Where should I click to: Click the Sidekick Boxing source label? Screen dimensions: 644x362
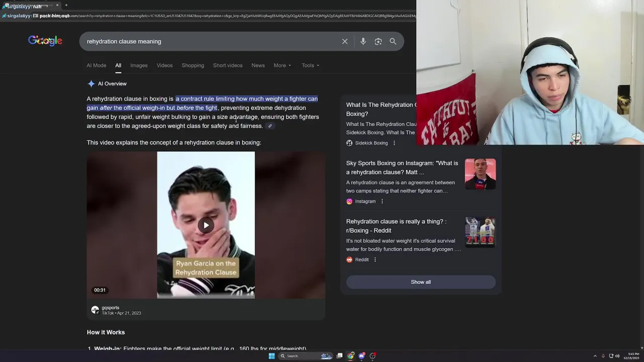(x=371, y=143)
